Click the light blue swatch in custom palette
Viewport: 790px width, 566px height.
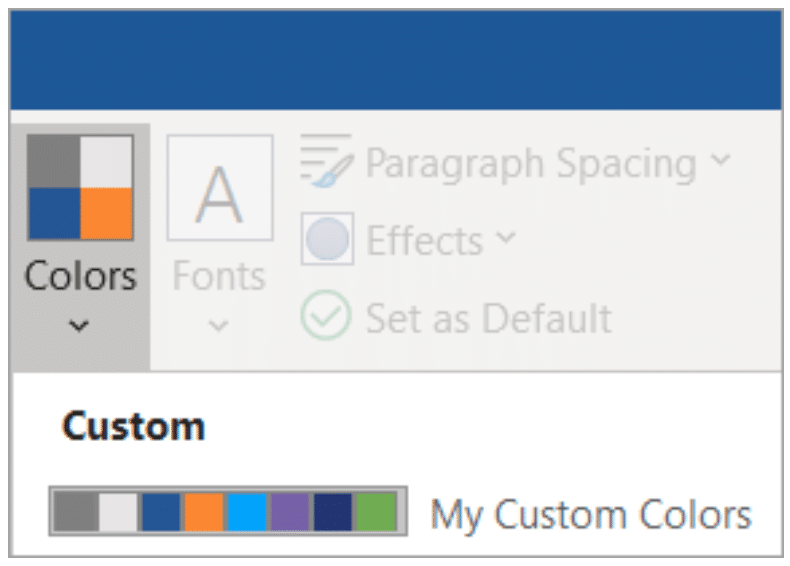tap(247, 512)
